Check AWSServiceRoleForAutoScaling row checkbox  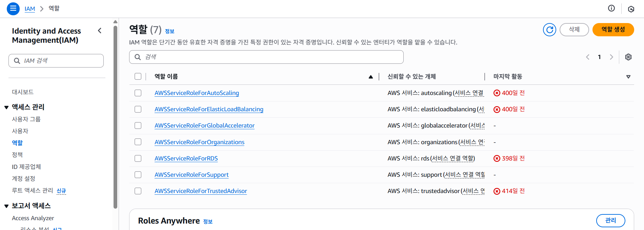[x=138, y=93]
